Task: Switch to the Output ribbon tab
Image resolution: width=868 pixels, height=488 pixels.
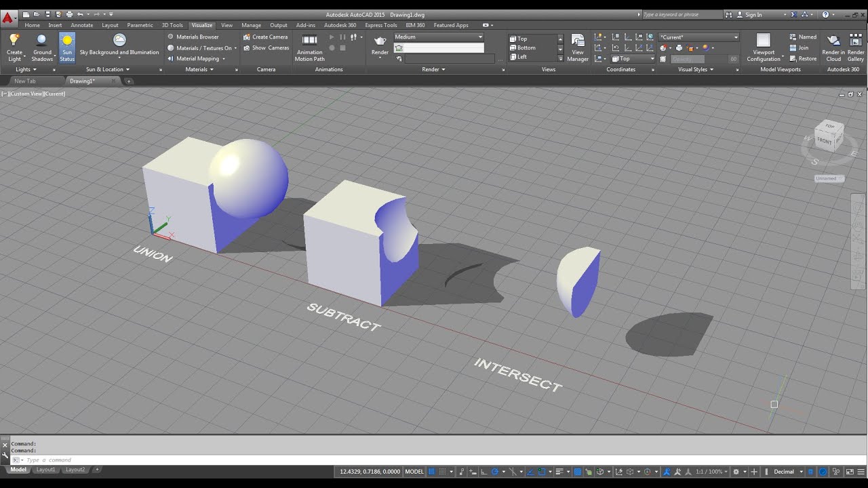Action: tap(279, 25)
